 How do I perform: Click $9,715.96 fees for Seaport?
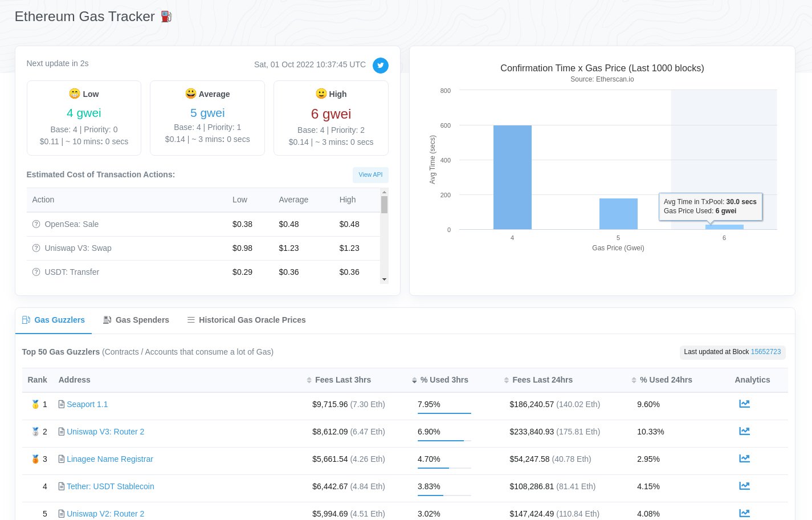pyautogui.click(x=330, y=404)
